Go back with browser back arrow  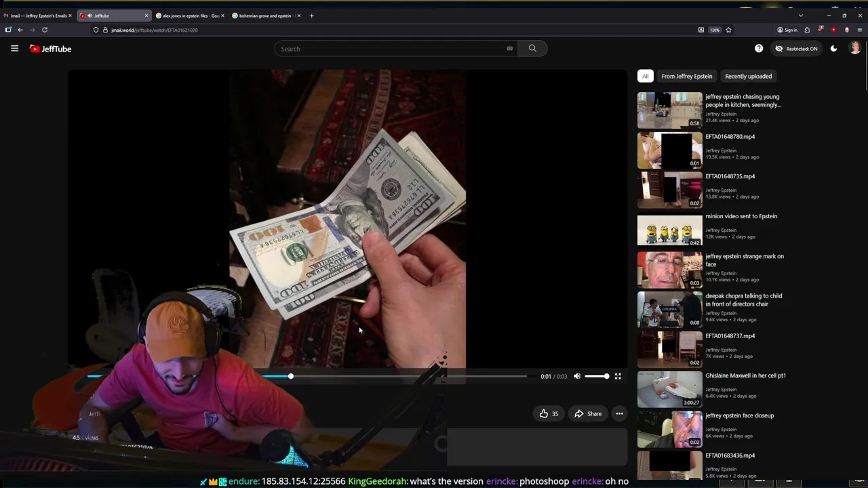coord(20,30)
